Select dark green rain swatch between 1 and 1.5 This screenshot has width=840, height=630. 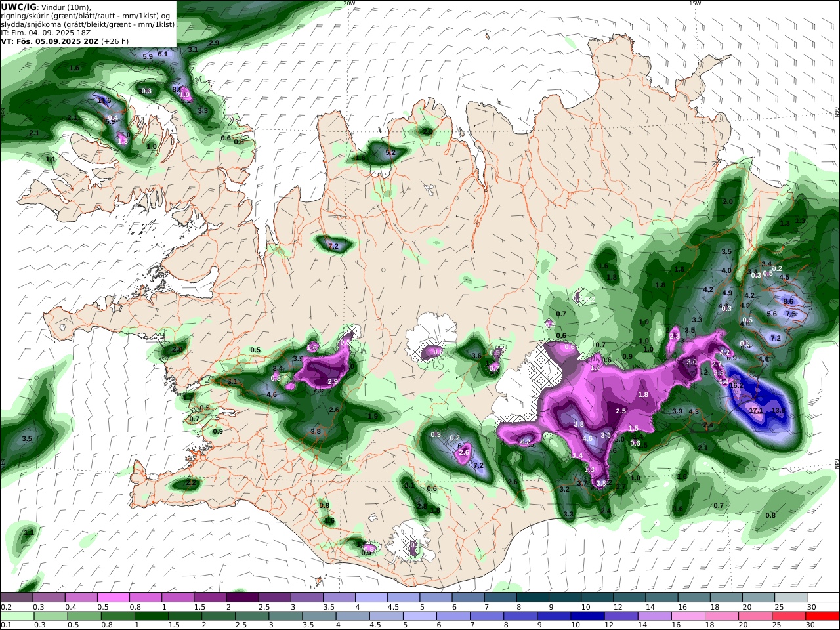(153, 616)
